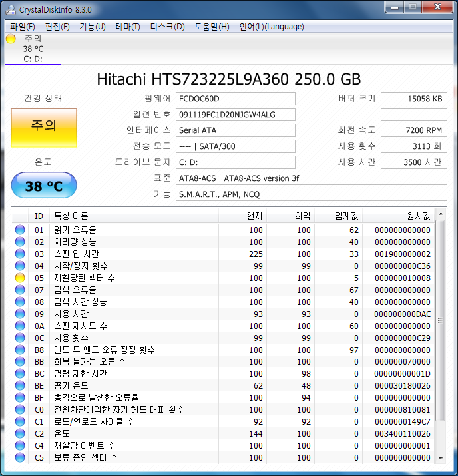Image resolution: width=458 pixels, height=476 pixels.
Task: Click the scrollbar up arrow in attribute list
Action: 440,213
